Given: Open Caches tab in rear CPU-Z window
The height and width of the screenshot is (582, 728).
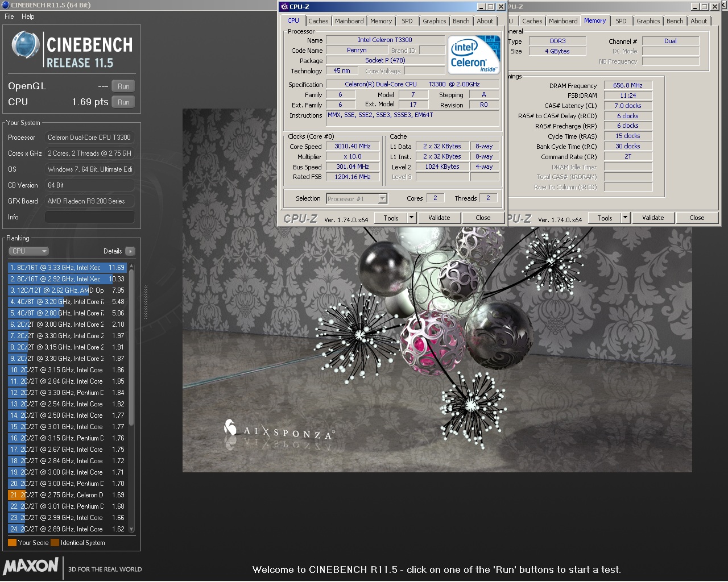Looking at the screenshot, I should tap(532, 21).
